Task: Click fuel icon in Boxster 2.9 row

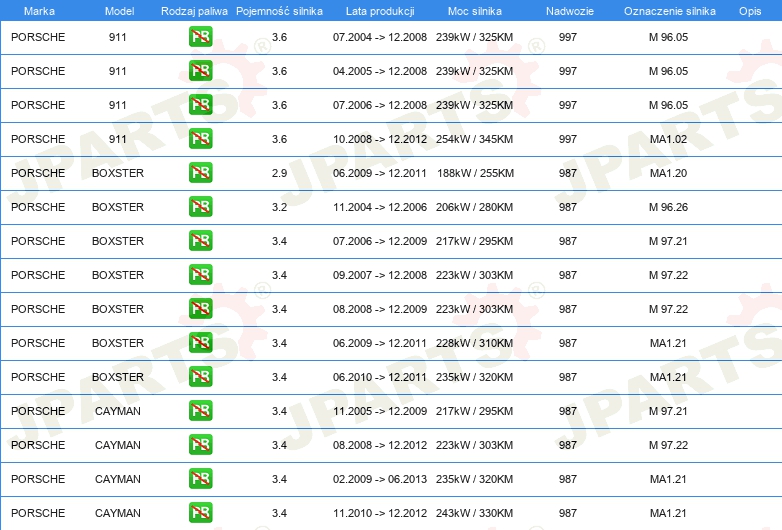Action: (x=200, y=173)
